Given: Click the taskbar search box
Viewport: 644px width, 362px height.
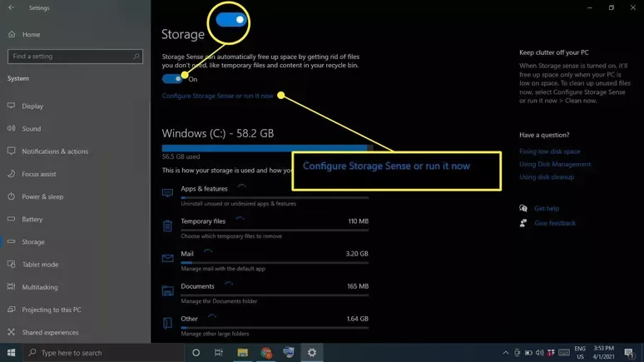Looking at the screenshot, I should 103,353.
